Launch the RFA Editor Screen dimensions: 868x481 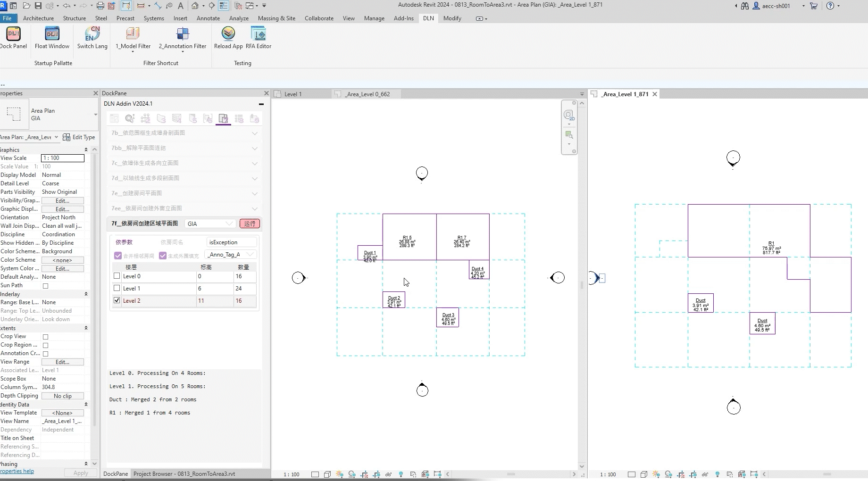pos(259,38)
